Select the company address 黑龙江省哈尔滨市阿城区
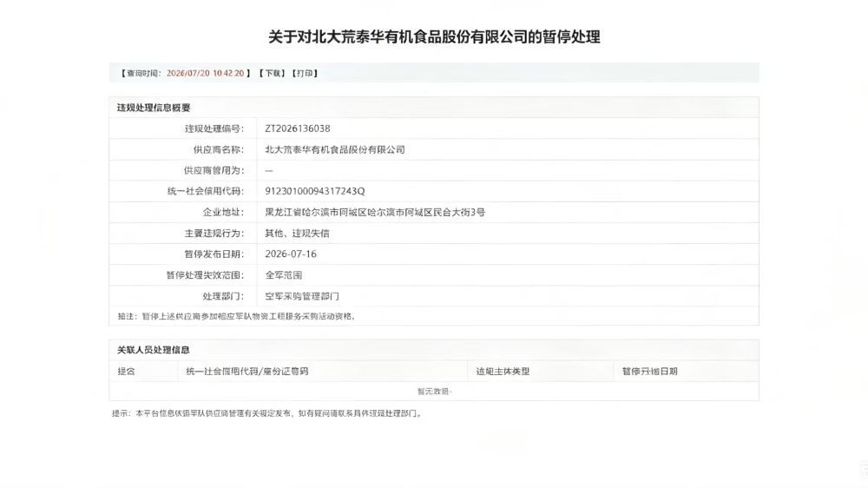 point(375,212)
